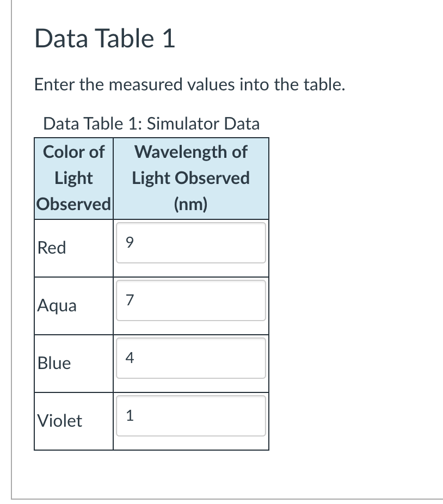Select the 'Data Table 1: Simulator Data' caption
Image resolution: width=443 pixels, height=504 pixels.
pos(151,124)
